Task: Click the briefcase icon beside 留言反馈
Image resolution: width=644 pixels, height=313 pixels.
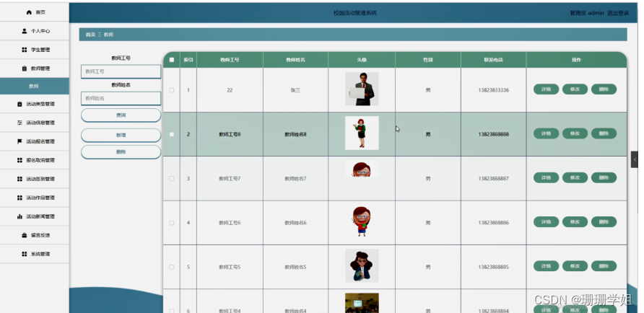Action: pyautogui.click(x=25, y=235)
